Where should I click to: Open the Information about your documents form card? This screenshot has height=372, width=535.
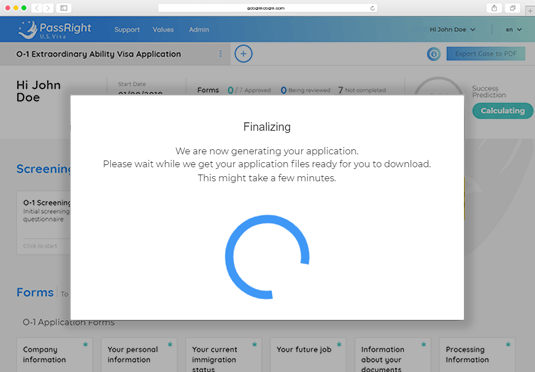point(393,355)
